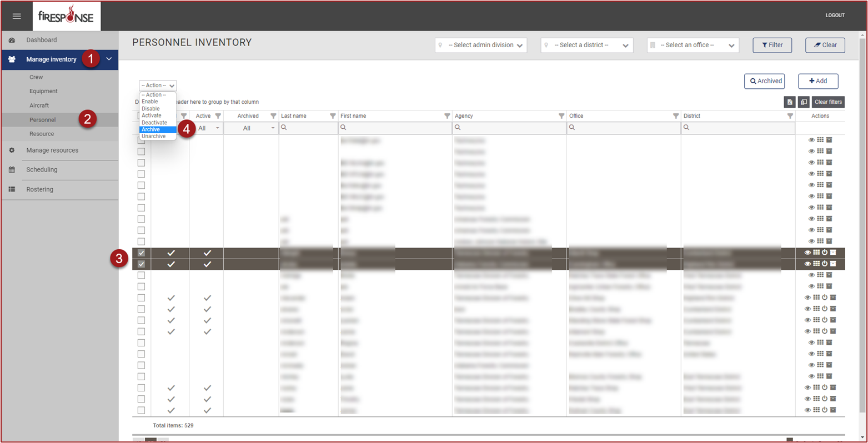The width and height of the screenshot is (868, 443).
Task: Click the filter funnel on Agency column
Action: pos(561,116)
